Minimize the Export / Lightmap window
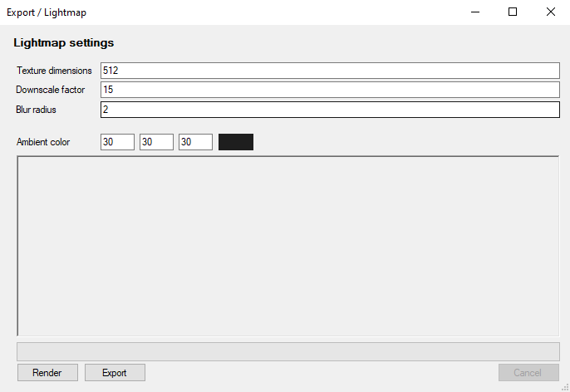The height and width of the screenshot is (392, 570). tap(475, 12)
